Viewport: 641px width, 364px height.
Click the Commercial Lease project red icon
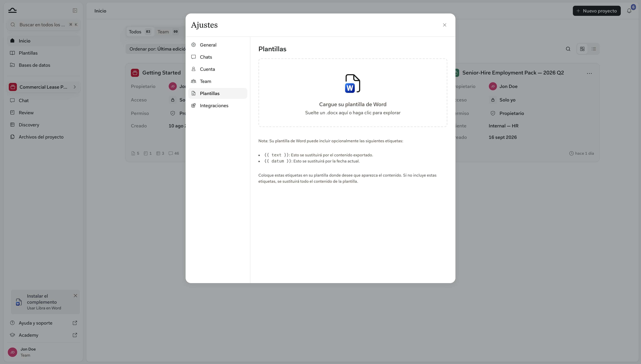pyautogui.click(x=13, y=87)
